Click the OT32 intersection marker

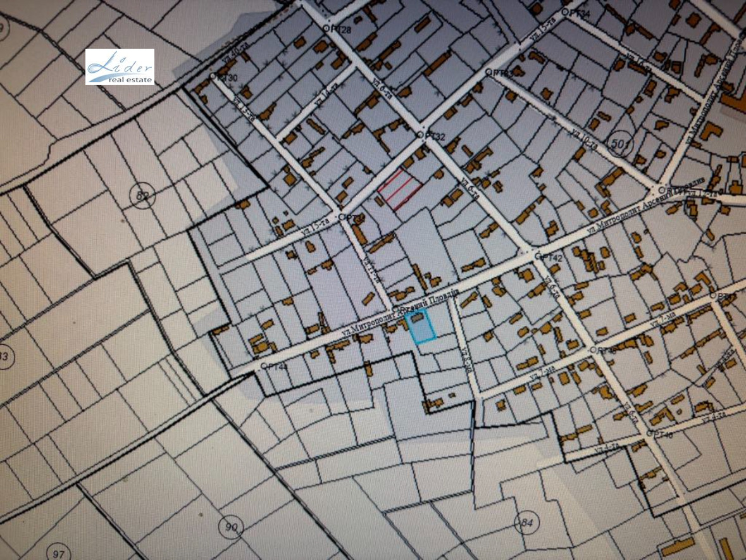click(420, 135)
